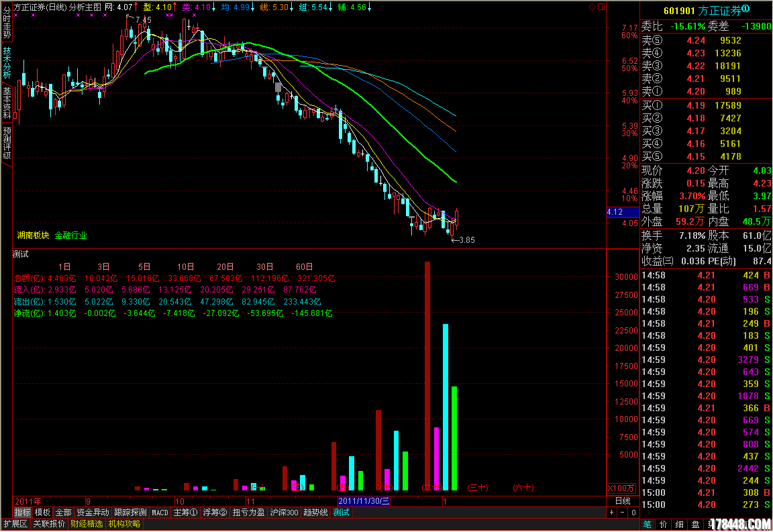Open the 关联报价 bottom tab

point(49,524)
